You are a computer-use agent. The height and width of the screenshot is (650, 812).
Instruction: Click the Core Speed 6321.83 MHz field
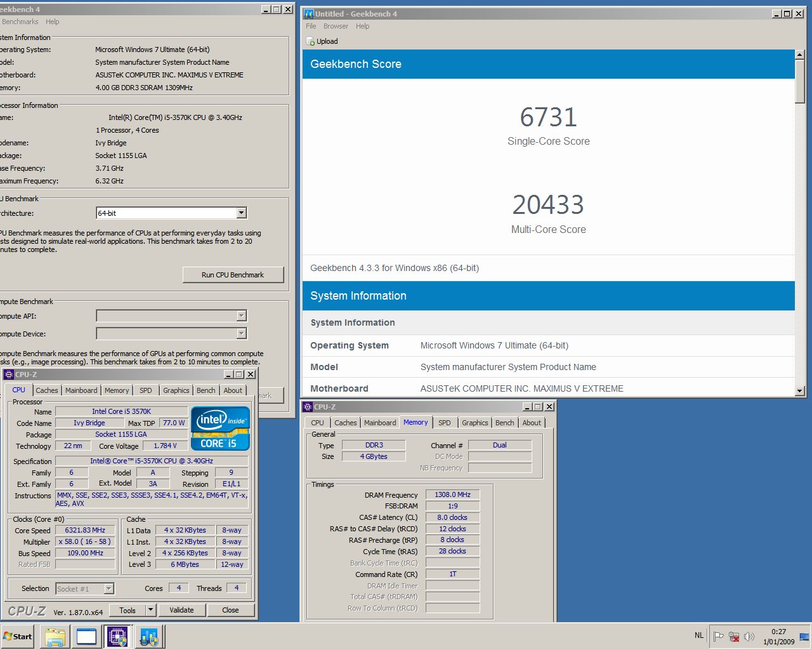(85, 530)
